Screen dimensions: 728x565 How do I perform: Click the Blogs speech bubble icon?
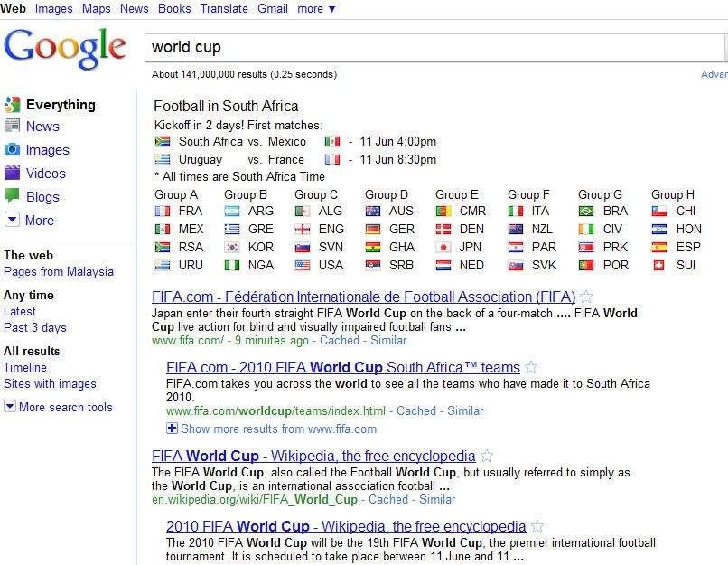click(12, 196)
